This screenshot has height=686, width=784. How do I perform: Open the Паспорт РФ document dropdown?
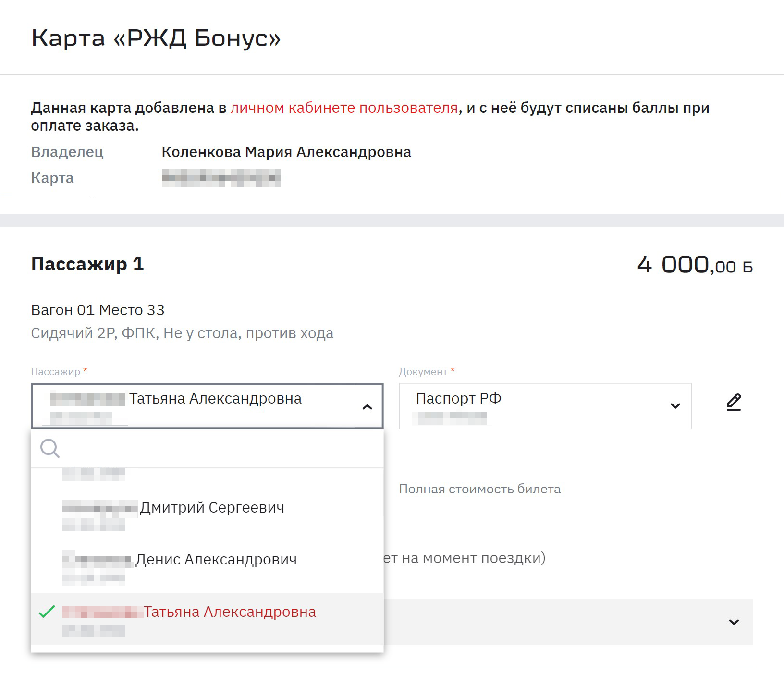pos(545,406)
